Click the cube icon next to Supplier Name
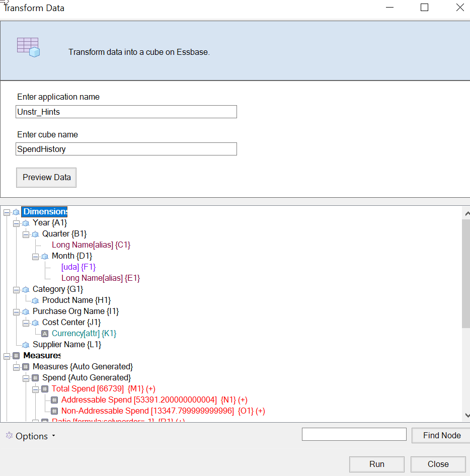Screen dimensions: 470x476 (x=25, y=344)
